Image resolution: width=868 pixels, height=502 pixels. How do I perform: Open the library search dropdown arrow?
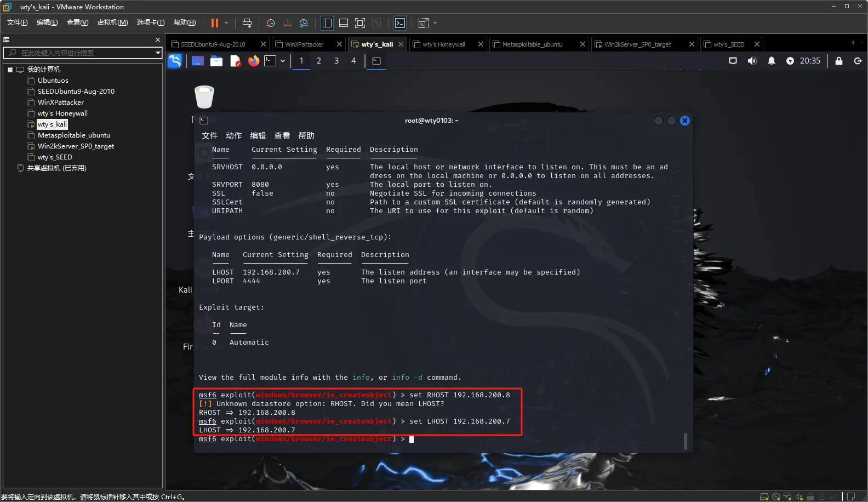pyautogui.click(x=158, y=53)
